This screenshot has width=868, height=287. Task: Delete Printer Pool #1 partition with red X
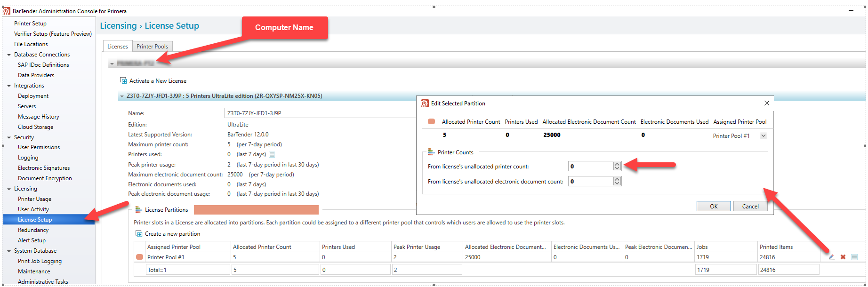click(x=843, y=257)
